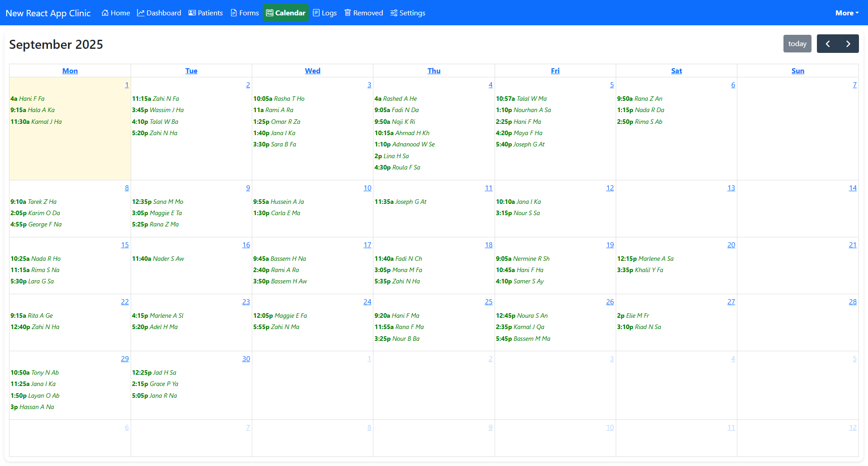Open day 18 date link
The image size is (868, 466).
point(488,245)
